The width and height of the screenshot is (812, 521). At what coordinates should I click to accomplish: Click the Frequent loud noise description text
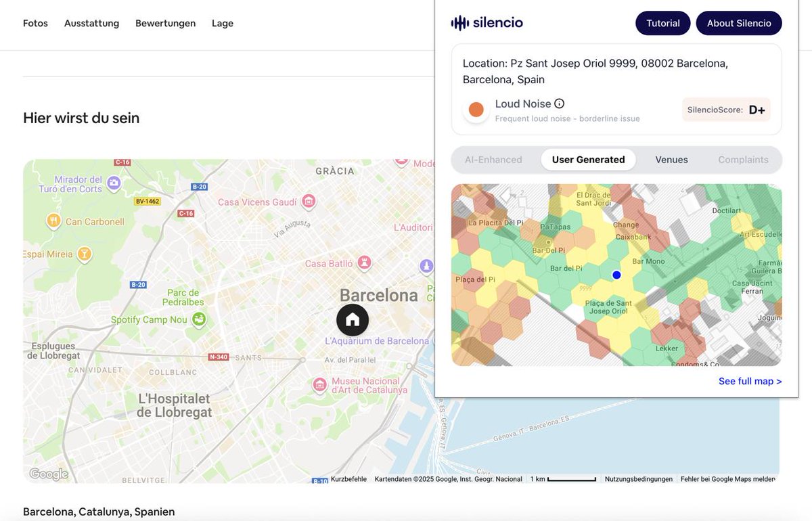tap(567, 118)
